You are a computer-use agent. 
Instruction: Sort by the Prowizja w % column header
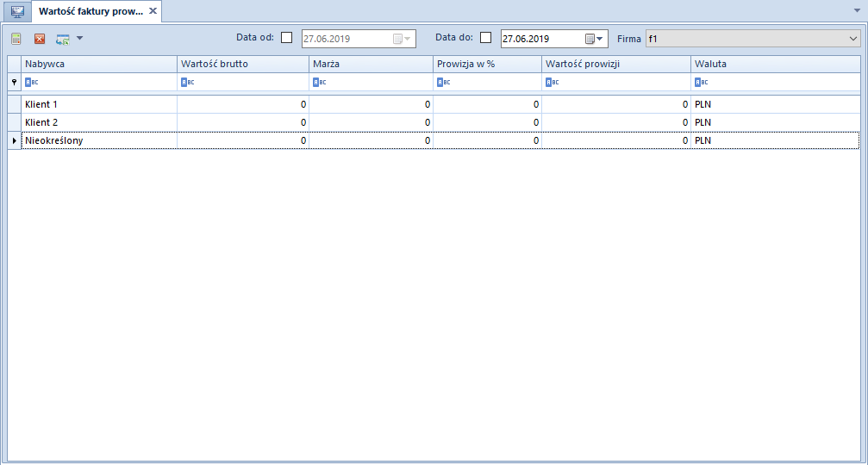click(487, 64)
